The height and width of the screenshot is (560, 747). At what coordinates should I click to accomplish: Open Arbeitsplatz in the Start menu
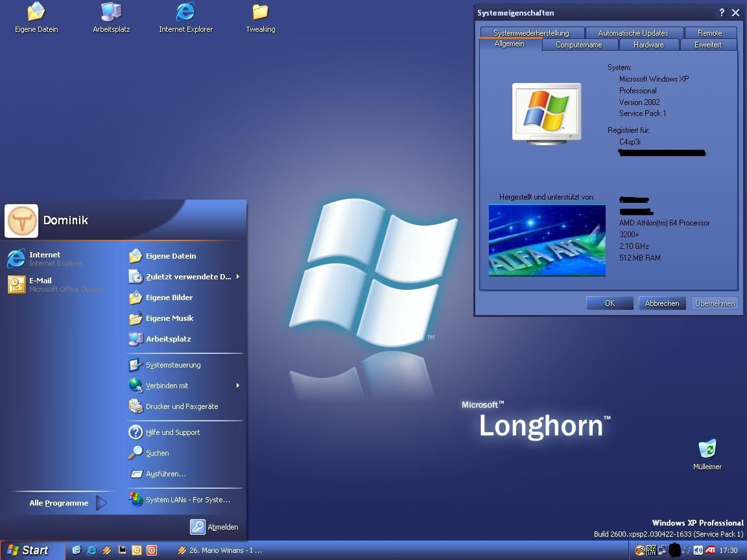click(185, 339)
